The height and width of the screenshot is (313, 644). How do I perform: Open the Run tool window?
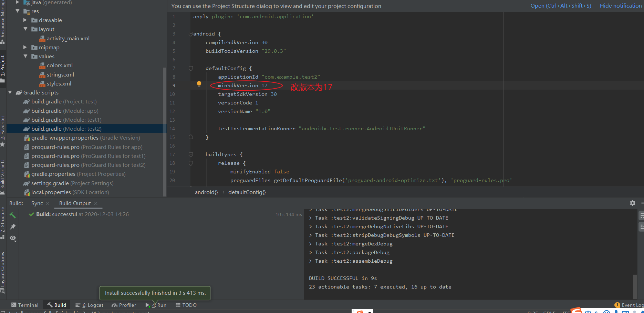coord(156,305)
